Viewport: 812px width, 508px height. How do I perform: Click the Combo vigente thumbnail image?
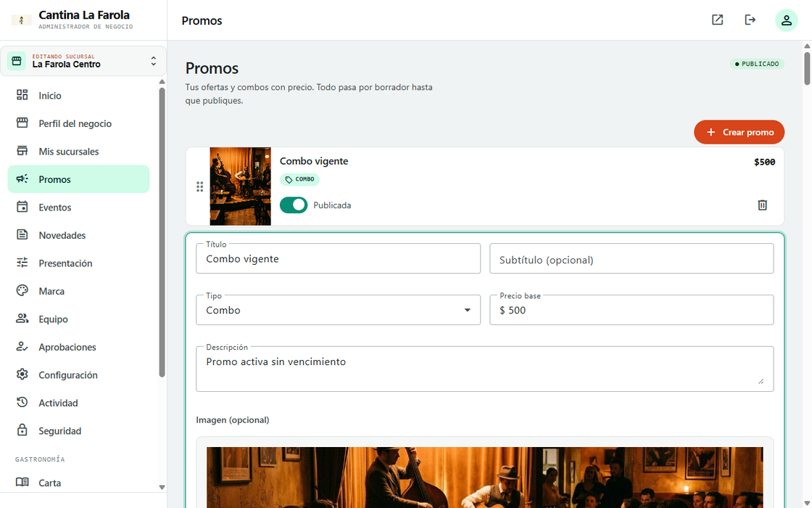pyautogui.click(x=240, y=186)
